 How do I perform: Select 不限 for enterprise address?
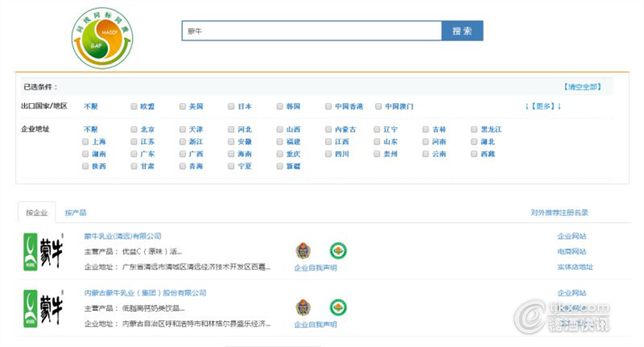[x=91, y=130]
